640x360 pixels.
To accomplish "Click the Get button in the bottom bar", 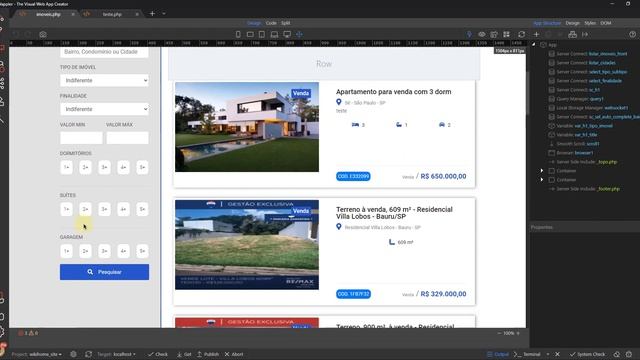I will [184, 354].
